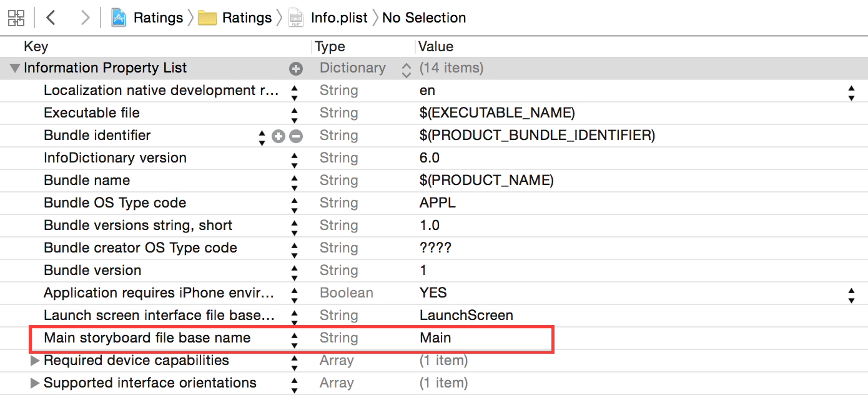Click the Info.plist file icon
This screenshot has height=410, width=868.
(x=297, y=17)
